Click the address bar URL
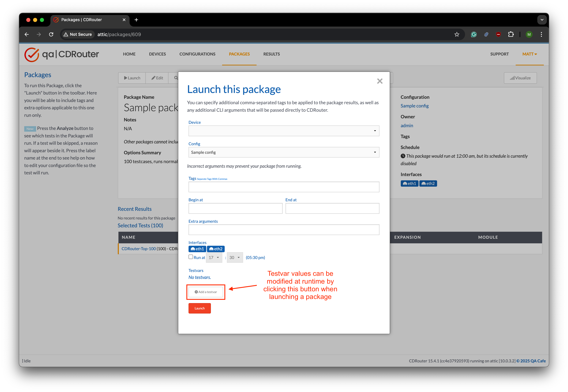Viewport: 568px width, 392px height. coord(119,34)
